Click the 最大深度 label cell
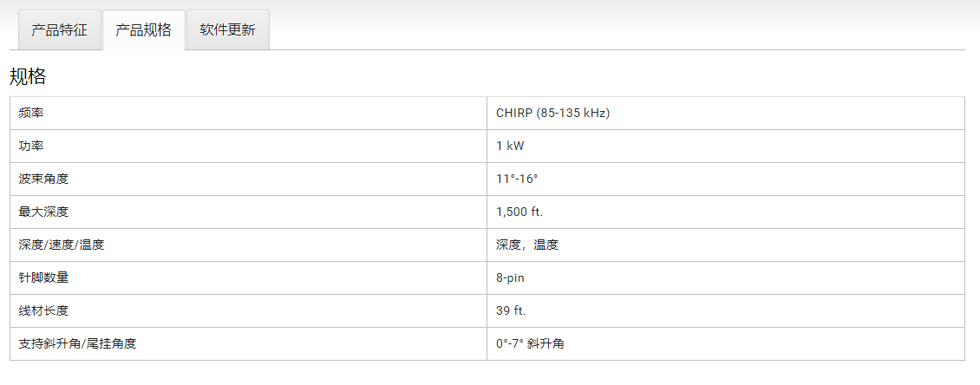Screen dimensions: 980x385 click(x=43, y=212)
